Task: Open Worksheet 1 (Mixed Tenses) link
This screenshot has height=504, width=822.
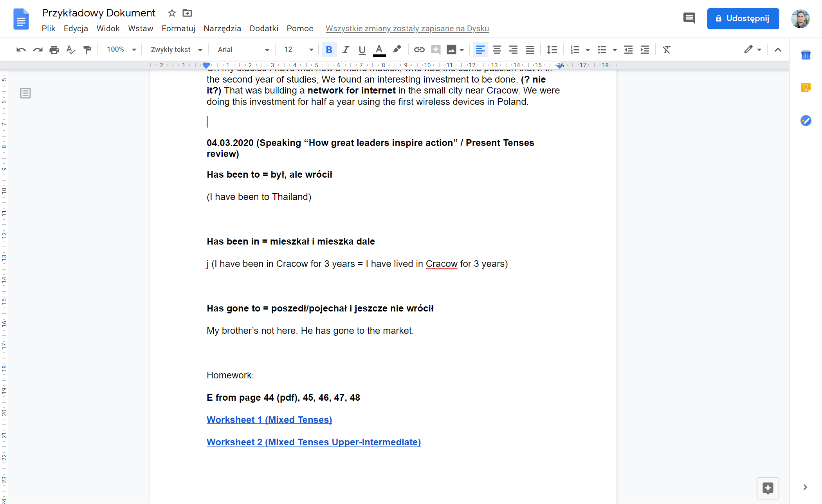Action: point(269,420)
